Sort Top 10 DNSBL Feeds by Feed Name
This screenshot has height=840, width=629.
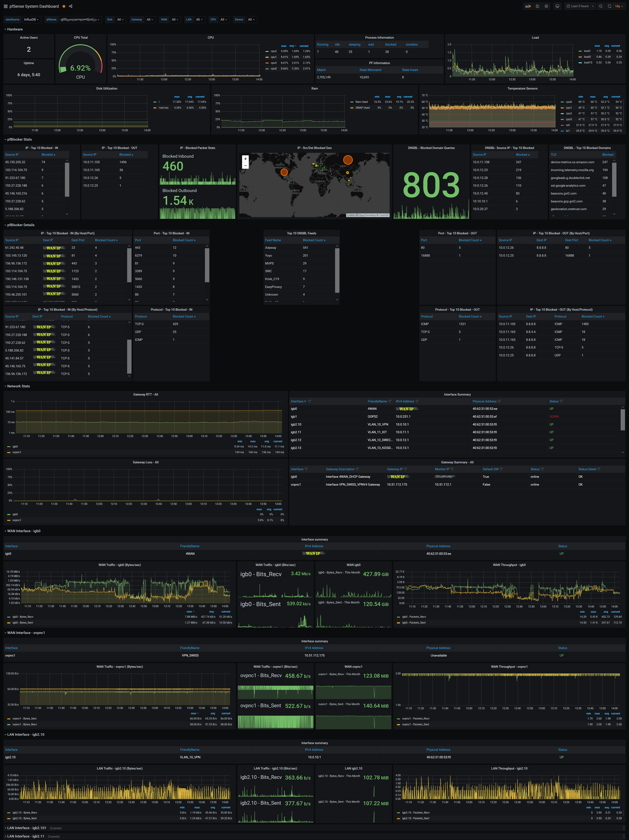tap(273, 240)
